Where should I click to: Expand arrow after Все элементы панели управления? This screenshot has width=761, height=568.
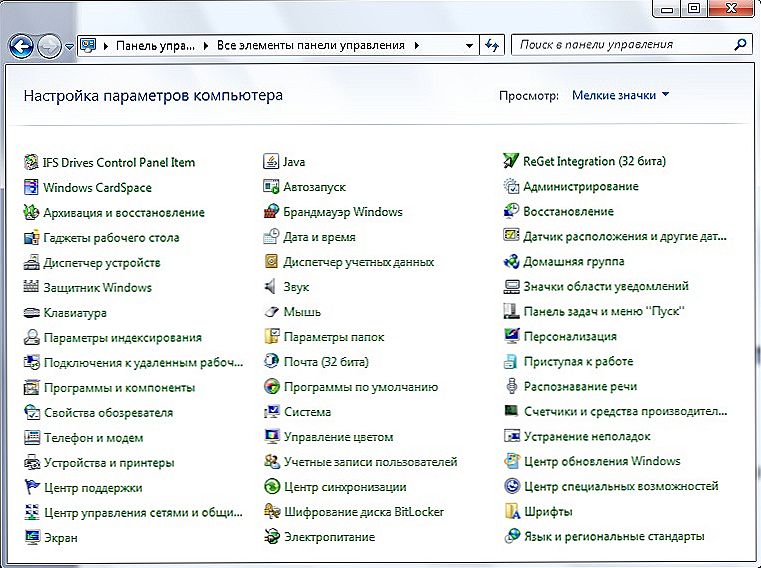(417, 46)
